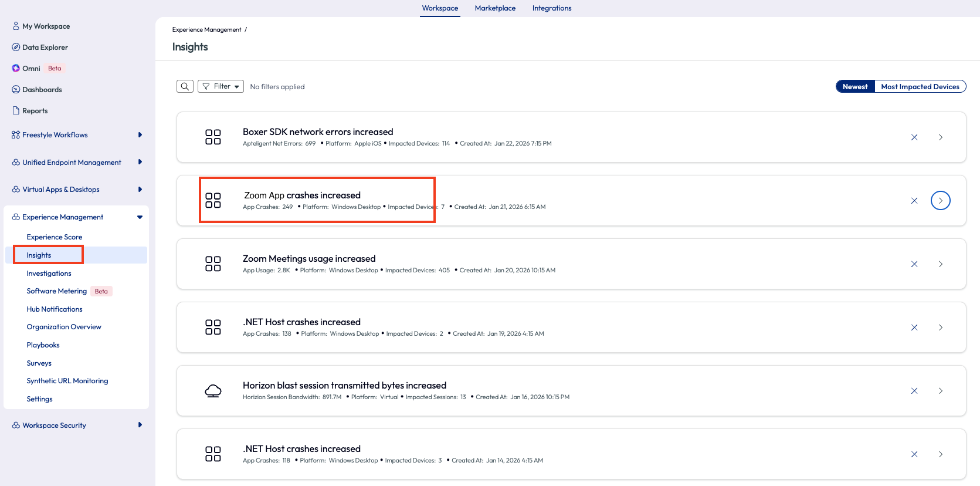Collapse Experience Management section arrow

tap(140, 217)
